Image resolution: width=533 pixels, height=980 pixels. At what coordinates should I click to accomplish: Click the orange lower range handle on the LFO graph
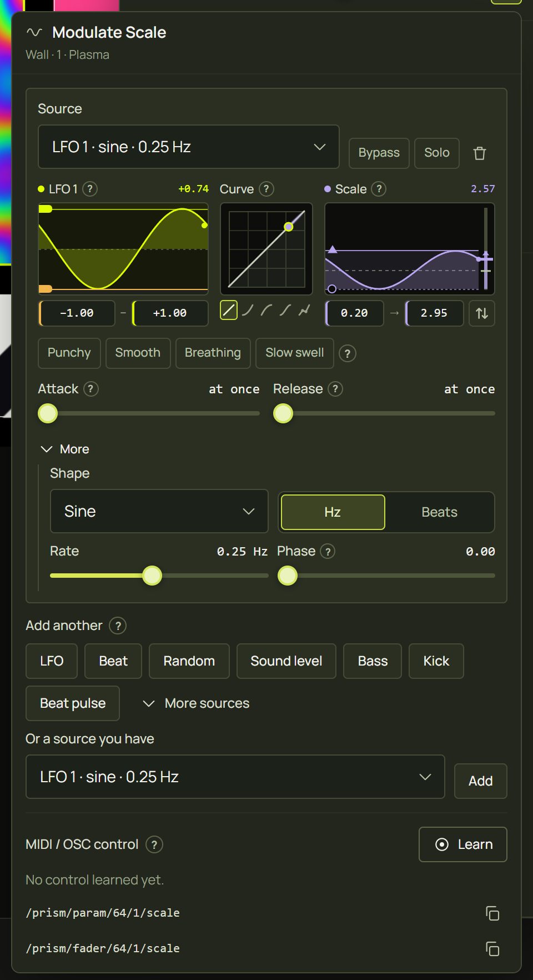[x=46, y=289]
